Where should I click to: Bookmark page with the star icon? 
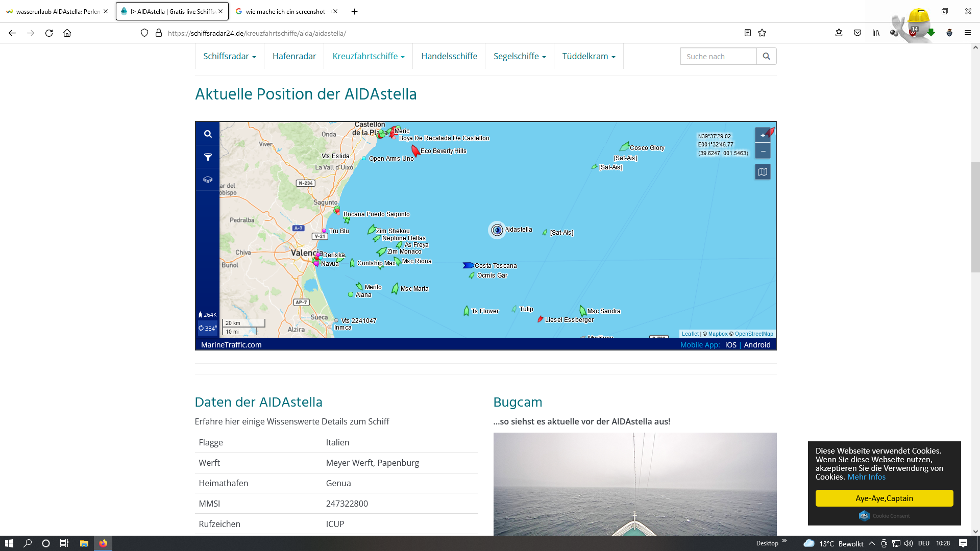click(x=762, y=33)
